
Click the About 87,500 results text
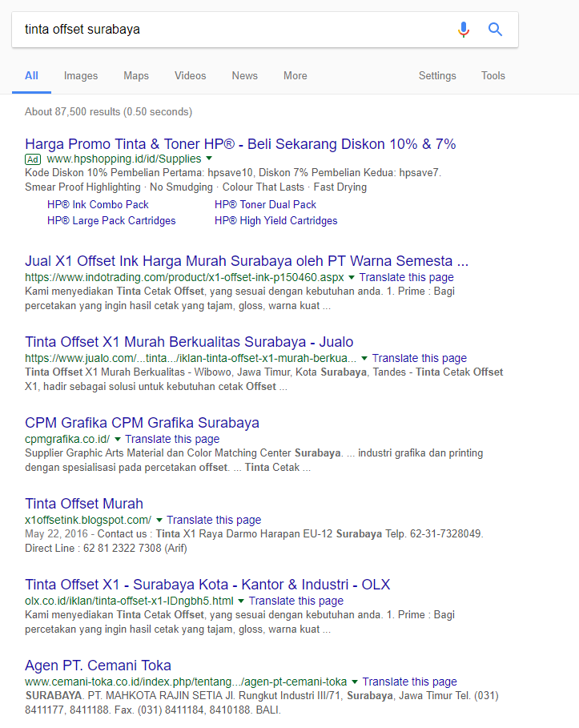coord(108,112)
